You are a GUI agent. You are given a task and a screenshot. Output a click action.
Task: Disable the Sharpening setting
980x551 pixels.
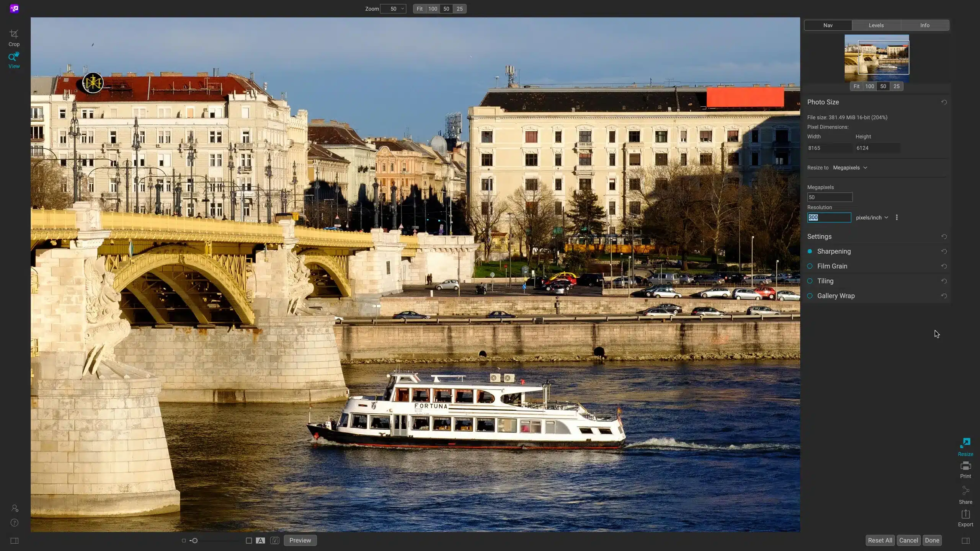pos(810,251)
